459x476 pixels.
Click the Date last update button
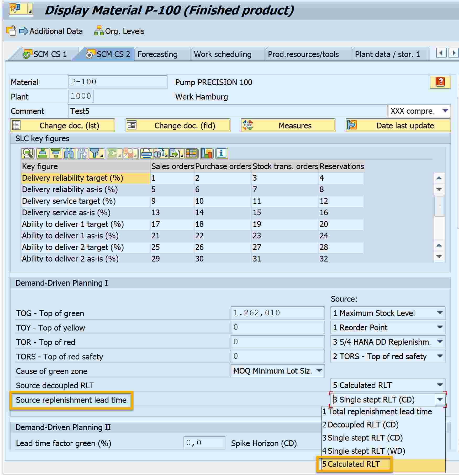point(398,125)
